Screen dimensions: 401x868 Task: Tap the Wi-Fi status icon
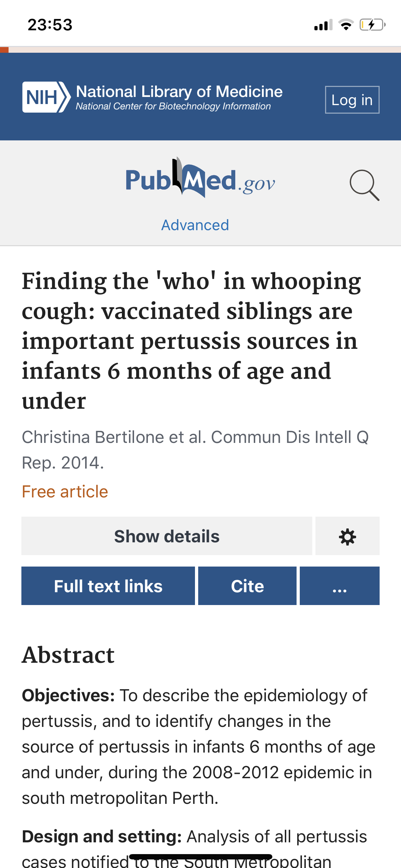point(345,25)
